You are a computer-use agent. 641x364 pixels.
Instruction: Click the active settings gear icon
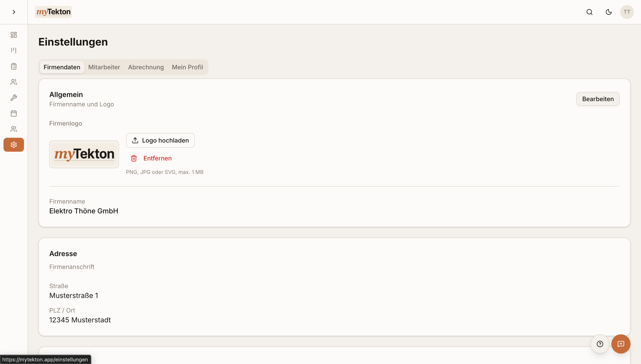(14, 145)
